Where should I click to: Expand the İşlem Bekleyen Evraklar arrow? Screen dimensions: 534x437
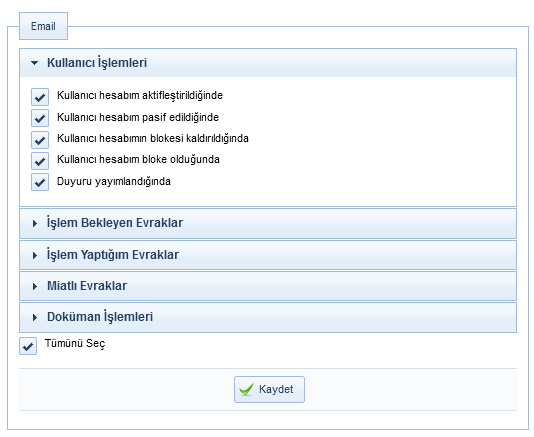tap(35, 223)
